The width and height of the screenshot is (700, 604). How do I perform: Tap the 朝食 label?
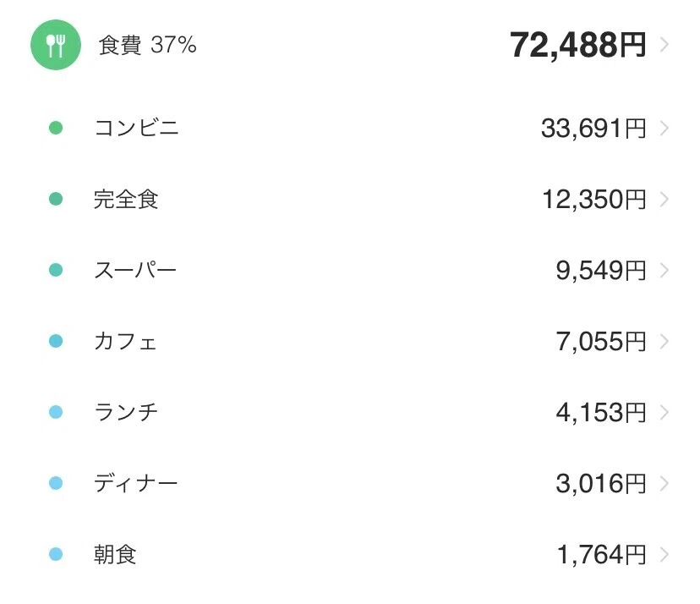pyautogui.click(x=115, y=554)
